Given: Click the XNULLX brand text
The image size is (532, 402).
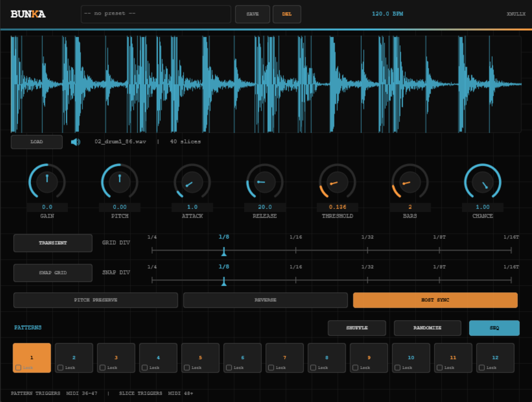Looking at the screenshot, I should [516, 14].
